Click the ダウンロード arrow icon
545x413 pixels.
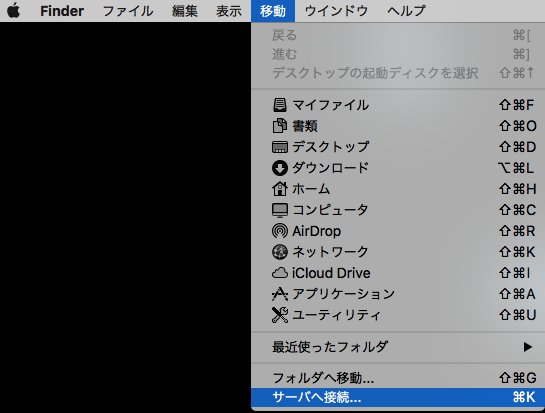[x=280, y=168]
